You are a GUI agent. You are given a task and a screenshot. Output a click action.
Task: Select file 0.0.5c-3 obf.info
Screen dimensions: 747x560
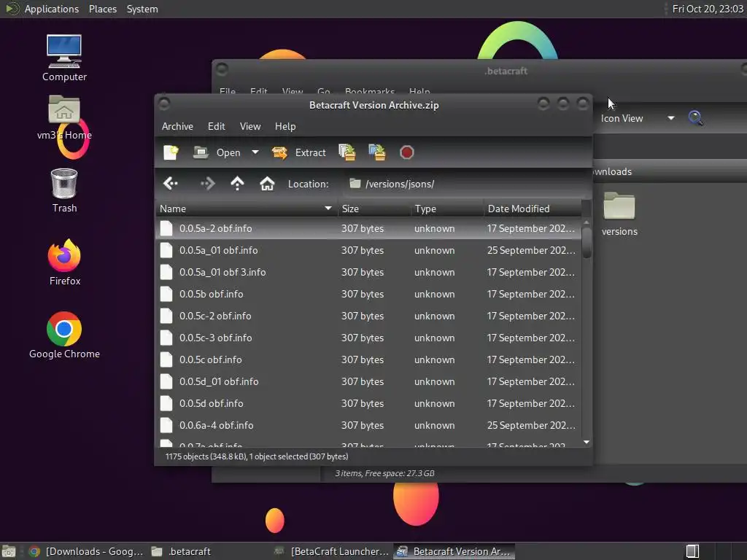click(x=368, y=338)
